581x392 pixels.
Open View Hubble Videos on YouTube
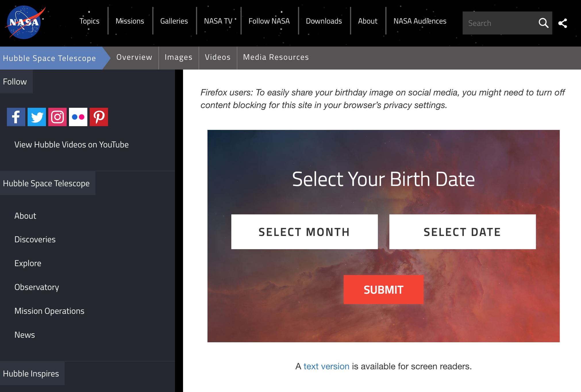(72, 145)
